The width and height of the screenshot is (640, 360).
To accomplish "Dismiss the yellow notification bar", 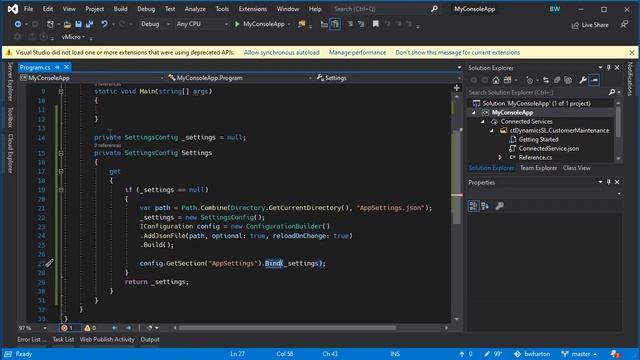I will (632, 52).
